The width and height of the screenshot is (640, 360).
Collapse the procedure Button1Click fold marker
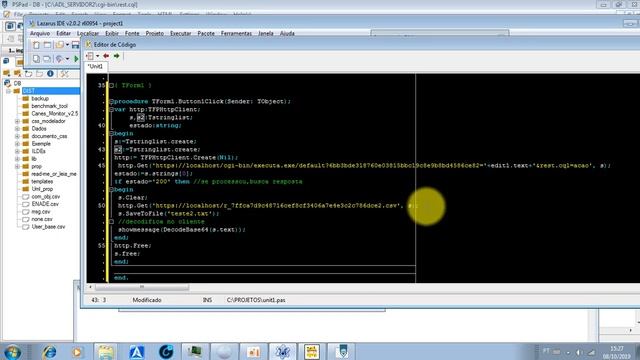[x=111, y=102]
